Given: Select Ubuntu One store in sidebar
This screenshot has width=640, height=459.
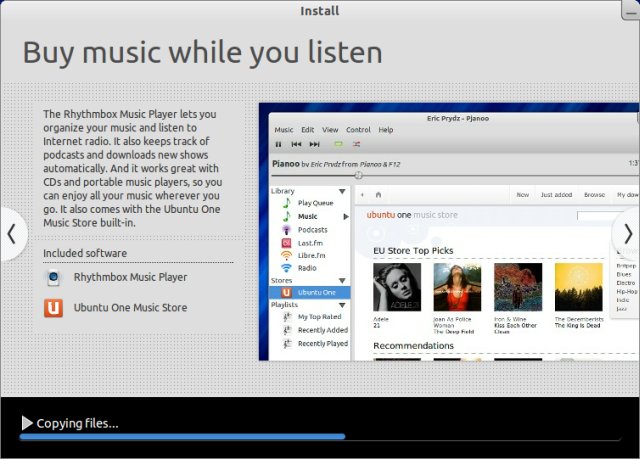Looking at the screenshot, I should click(x=309, y=293).
